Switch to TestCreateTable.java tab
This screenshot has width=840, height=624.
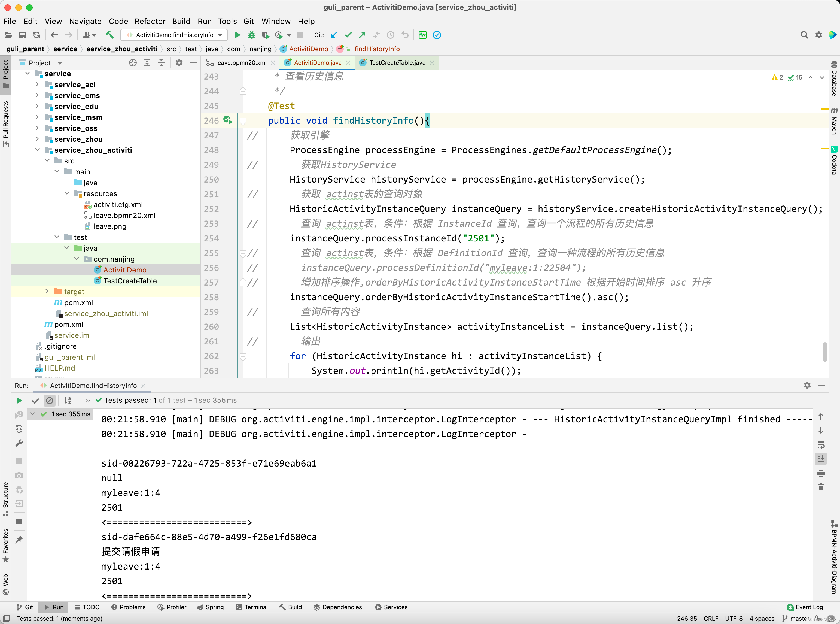(397, 63)
